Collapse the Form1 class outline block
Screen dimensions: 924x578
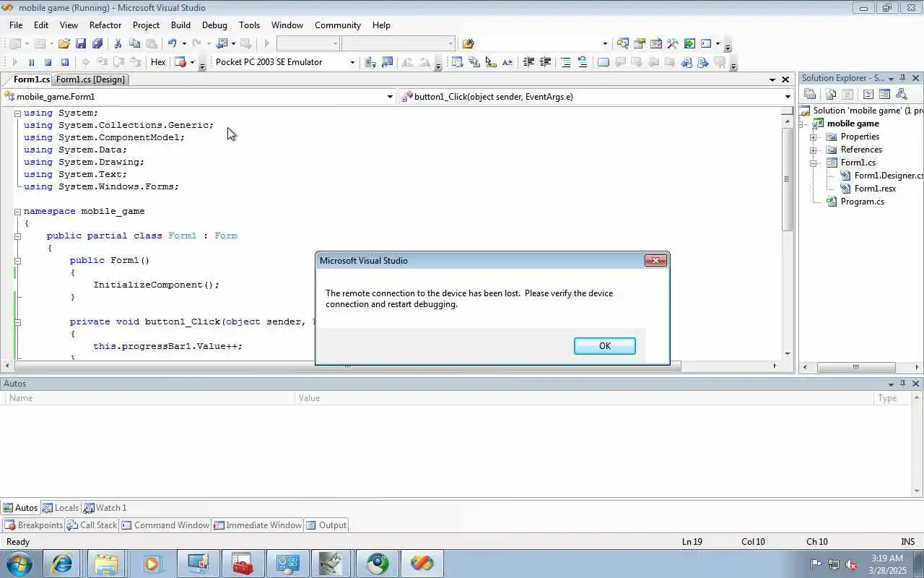[18, 236]
